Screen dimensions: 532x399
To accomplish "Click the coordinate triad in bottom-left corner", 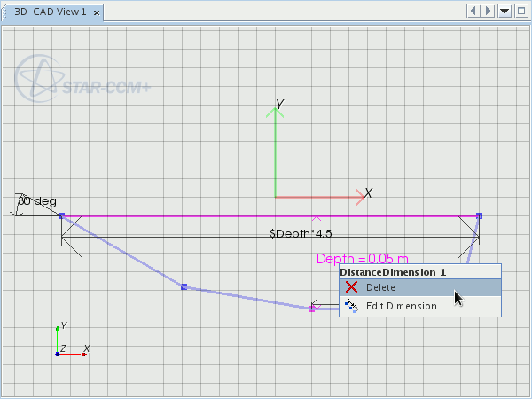I will (71, 340).
